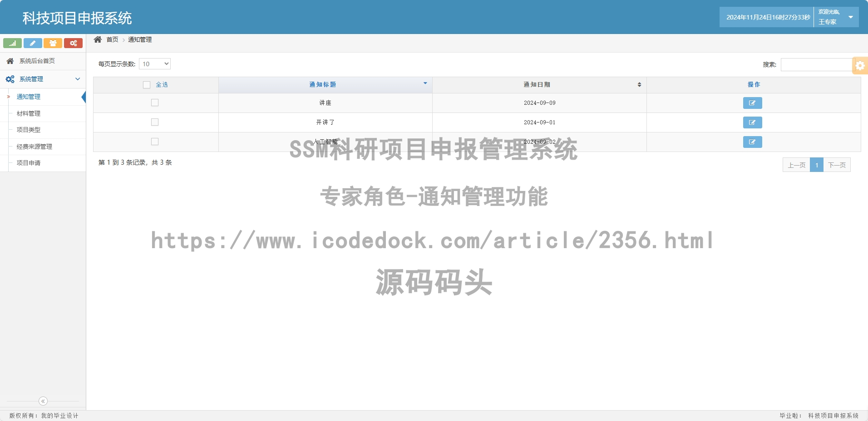Click the house icon beside 系统后台首页

(x=10, y=61)
